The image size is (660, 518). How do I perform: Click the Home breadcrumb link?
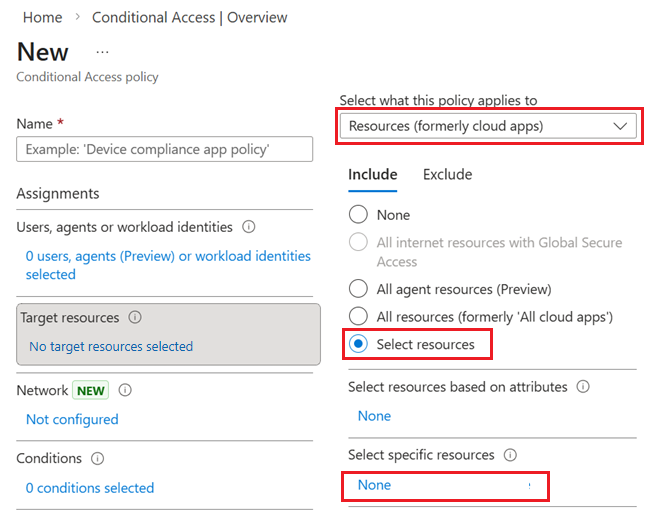click(42, 17)
